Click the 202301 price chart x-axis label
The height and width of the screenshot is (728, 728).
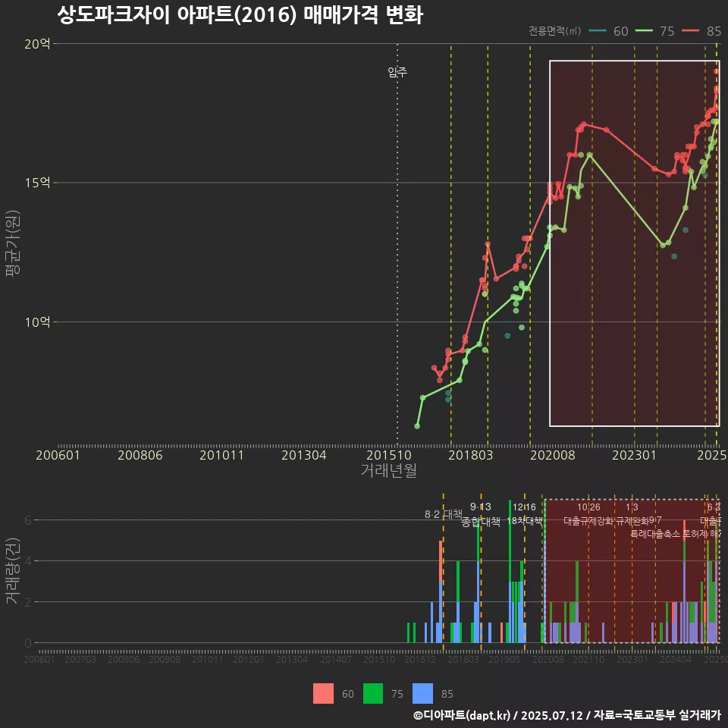click(634, 455)
